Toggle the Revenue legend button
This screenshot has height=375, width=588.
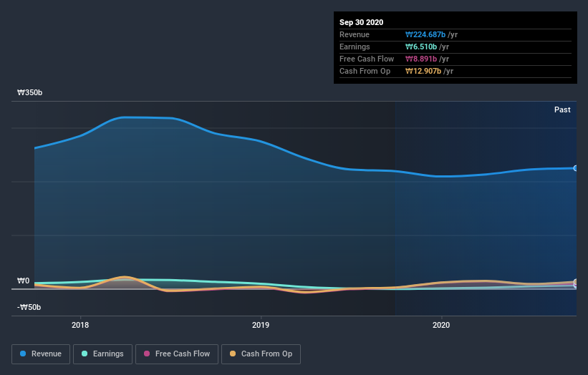coord(41,354)
